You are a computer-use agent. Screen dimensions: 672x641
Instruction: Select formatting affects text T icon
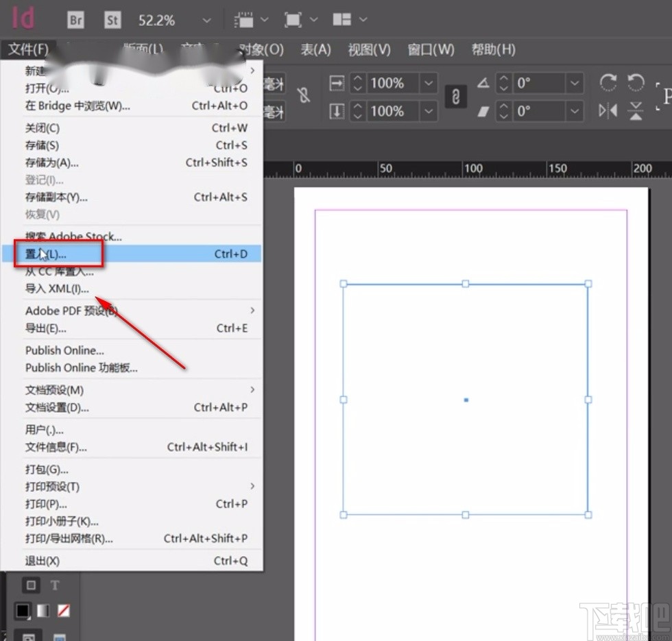55,585
